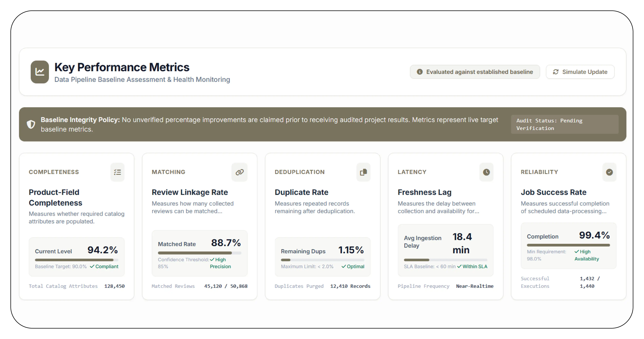Click the Key Performance Metrics heading
The image size is (644, 339).
click(122, 67)
